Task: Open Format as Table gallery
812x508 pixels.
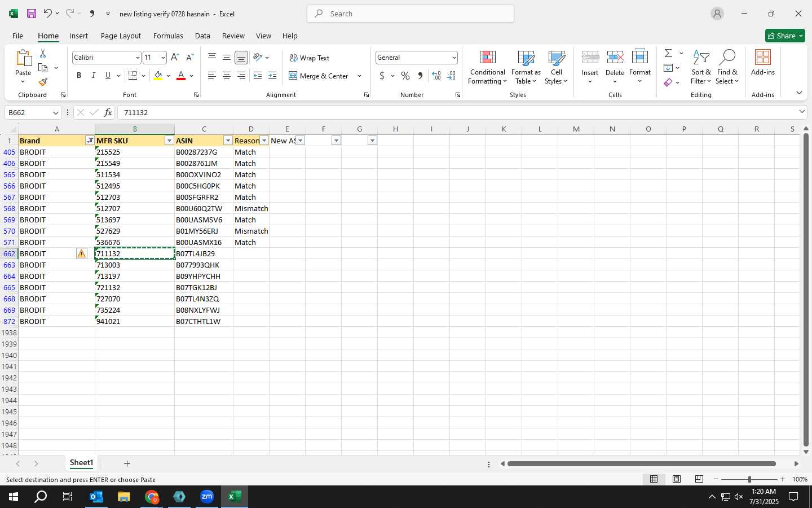Action: [526, 68]
